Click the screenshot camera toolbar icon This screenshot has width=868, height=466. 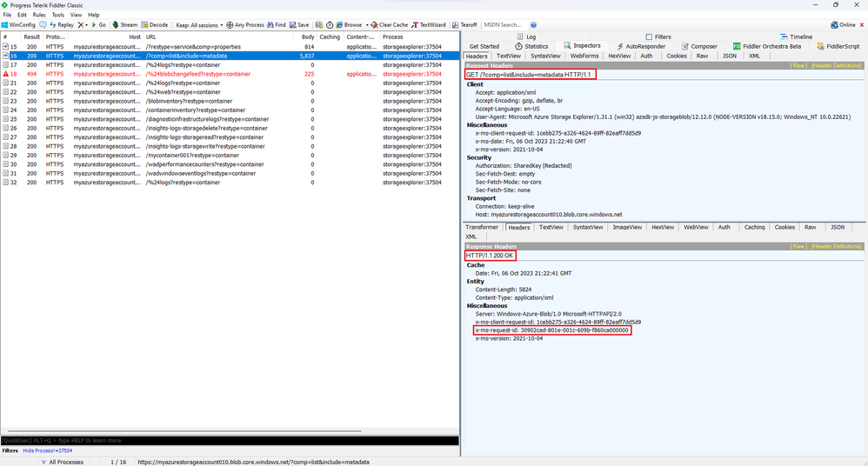(x=319, y=25)
